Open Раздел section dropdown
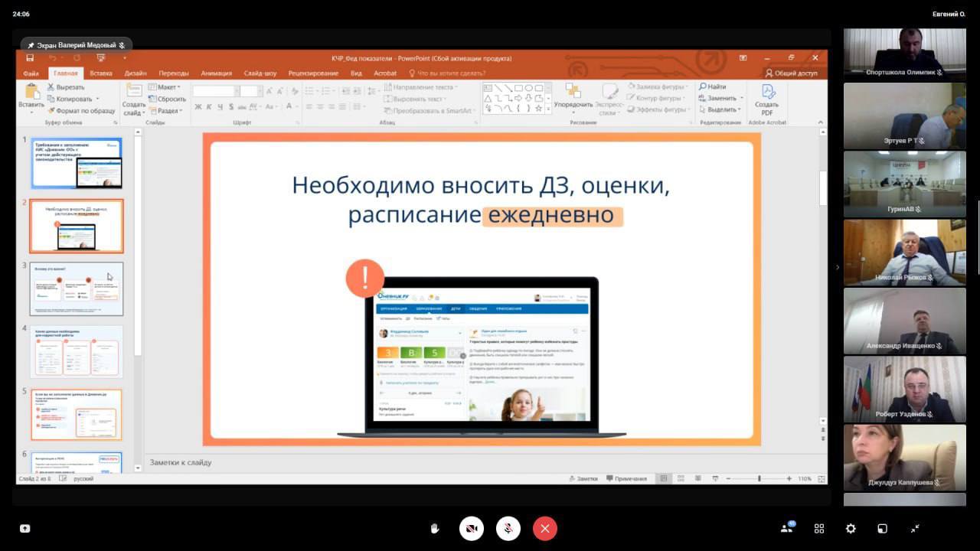The image size is (980, 551). pyautogui.click(x=166, y=110)
